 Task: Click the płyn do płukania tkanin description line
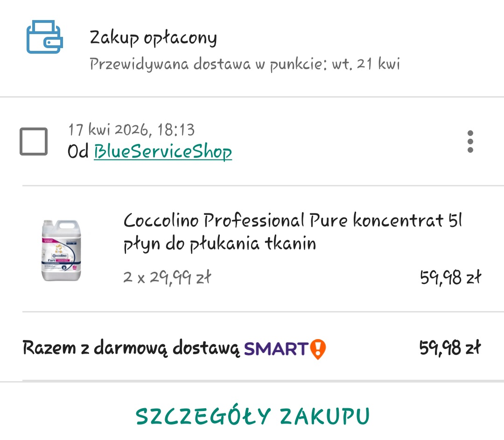[x=220, y=244]
